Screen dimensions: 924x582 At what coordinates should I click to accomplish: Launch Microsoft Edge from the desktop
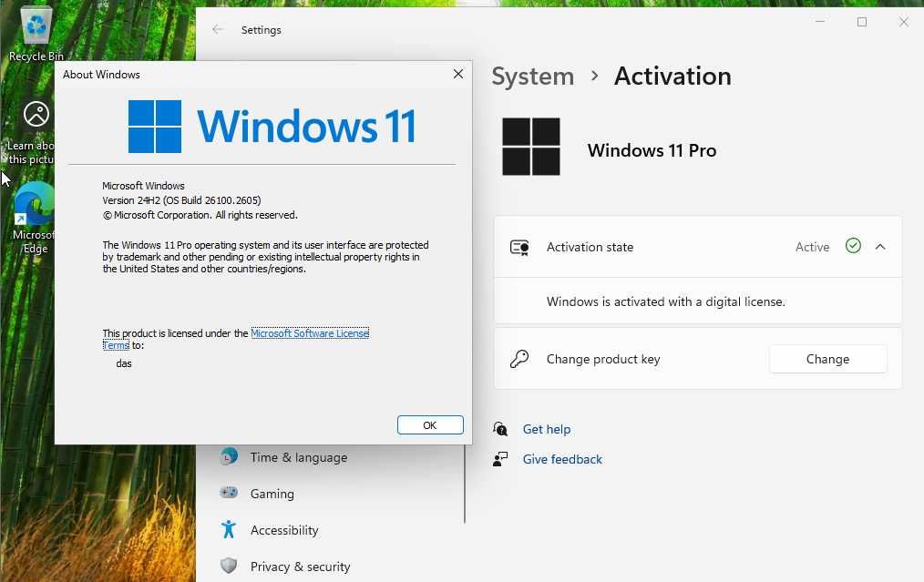tap(35, 203)
